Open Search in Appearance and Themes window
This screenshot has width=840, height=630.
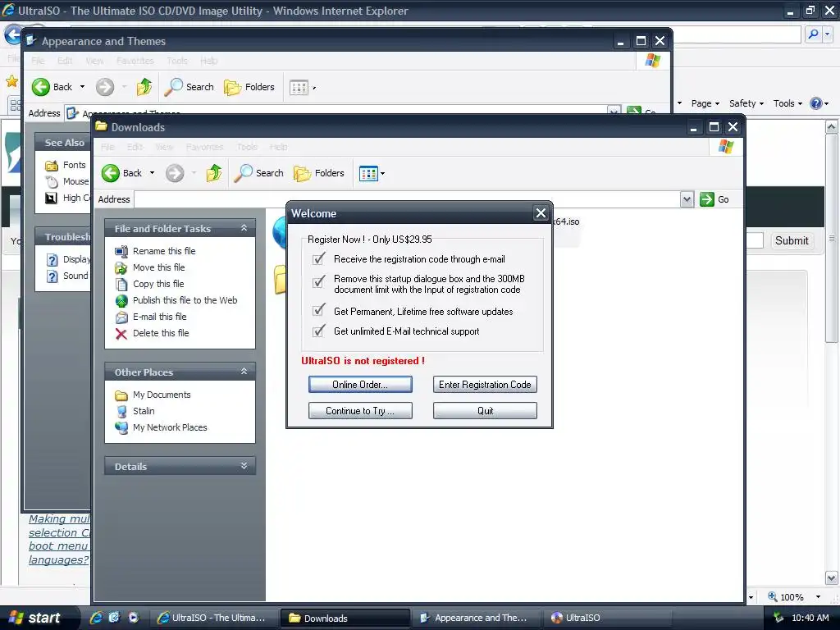189,87
